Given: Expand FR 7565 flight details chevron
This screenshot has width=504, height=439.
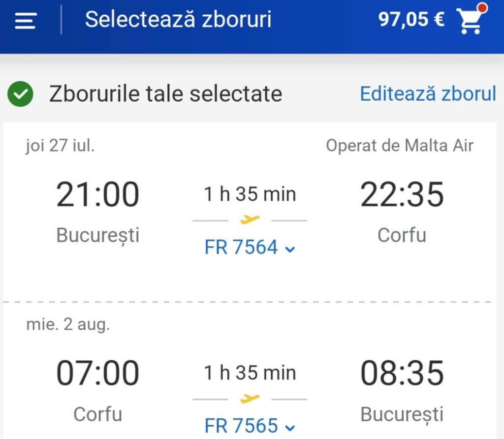Looking at the screenshot, I should tap(290, 427).
